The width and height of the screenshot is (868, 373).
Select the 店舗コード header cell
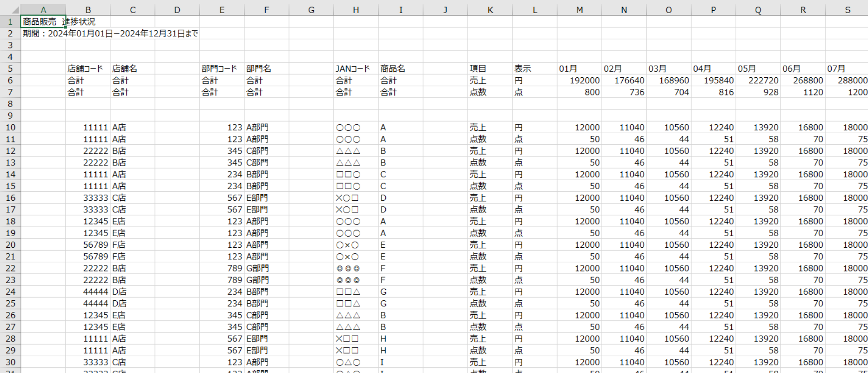(88, 68)
